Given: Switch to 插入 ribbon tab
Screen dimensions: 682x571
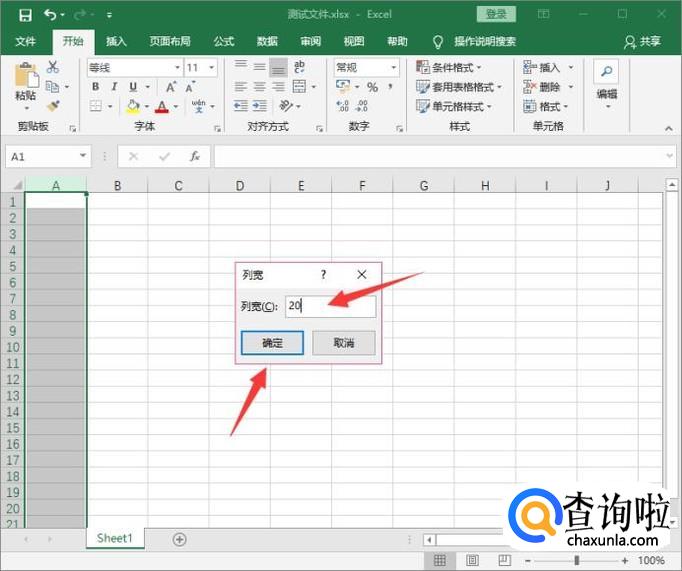Looking at the screenshot, I should tap(116, 41).
